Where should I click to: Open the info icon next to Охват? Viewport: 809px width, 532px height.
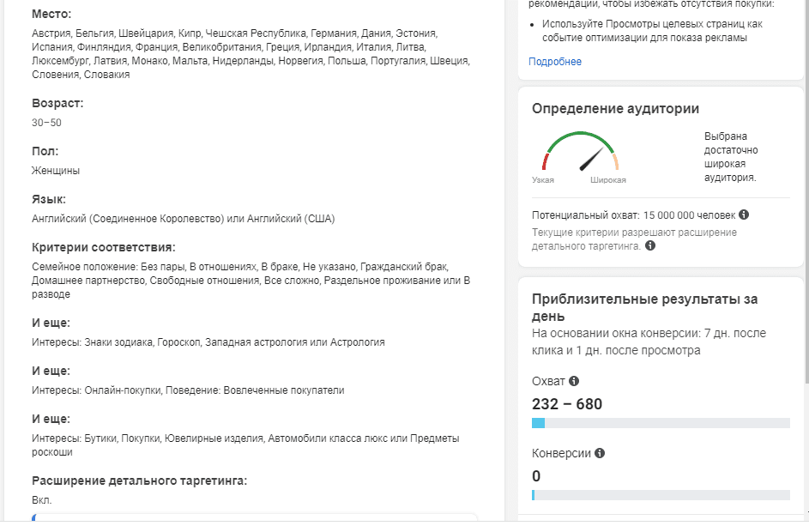[574, 381]
